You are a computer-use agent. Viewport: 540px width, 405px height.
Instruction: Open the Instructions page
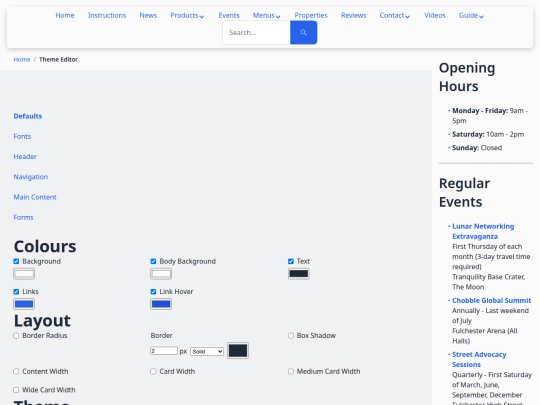107,15
